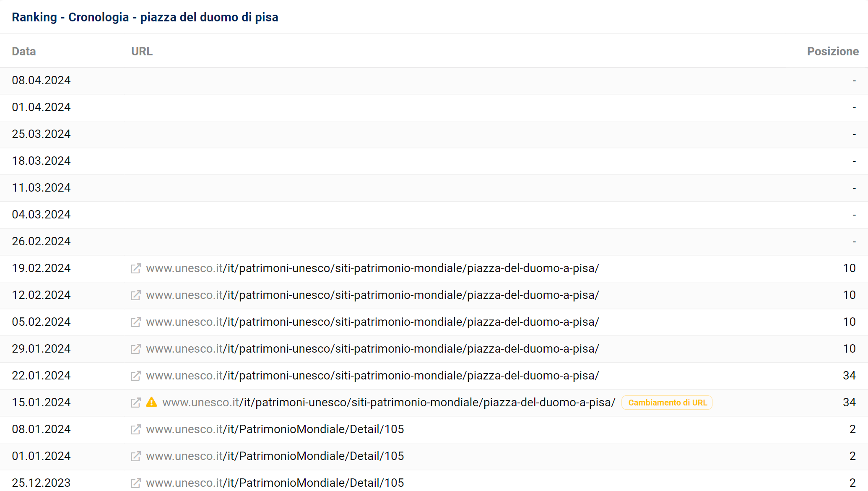Click the 'Posizione' column header
This screenshot has height=491, width=868.
click(x=833, y=51)
